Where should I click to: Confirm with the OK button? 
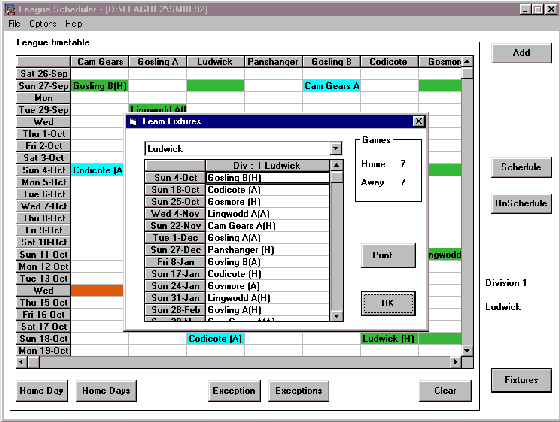388,303
